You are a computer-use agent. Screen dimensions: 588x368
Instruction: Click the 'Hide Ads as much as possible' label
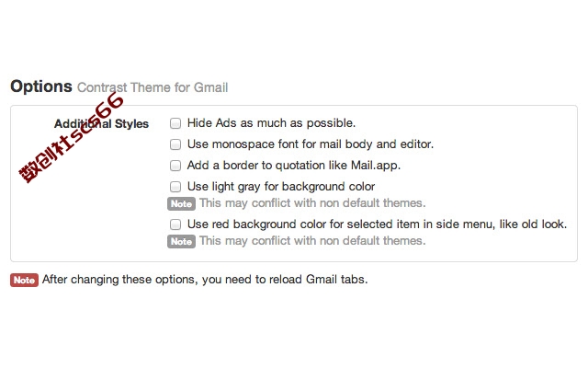[271, 123]
